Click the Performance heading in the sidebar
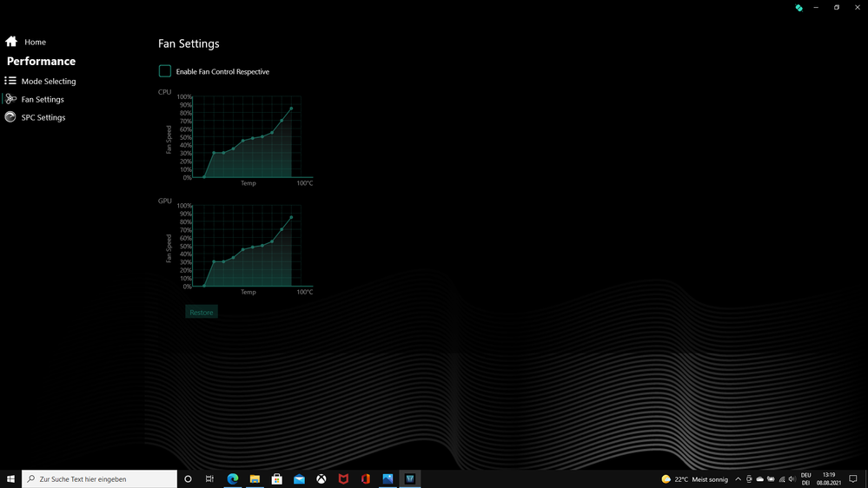Image resolution: width=868 pixels, height=488 pixels. tap(41, 61)
